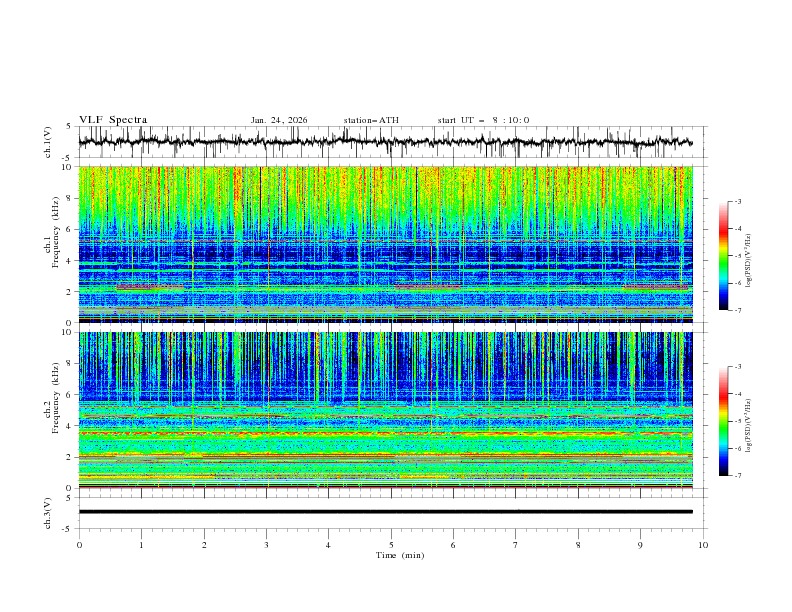Click the "-3" tick on the upper color bar
The width and height of the screenshot is (792, 612).
coord(737,201)
